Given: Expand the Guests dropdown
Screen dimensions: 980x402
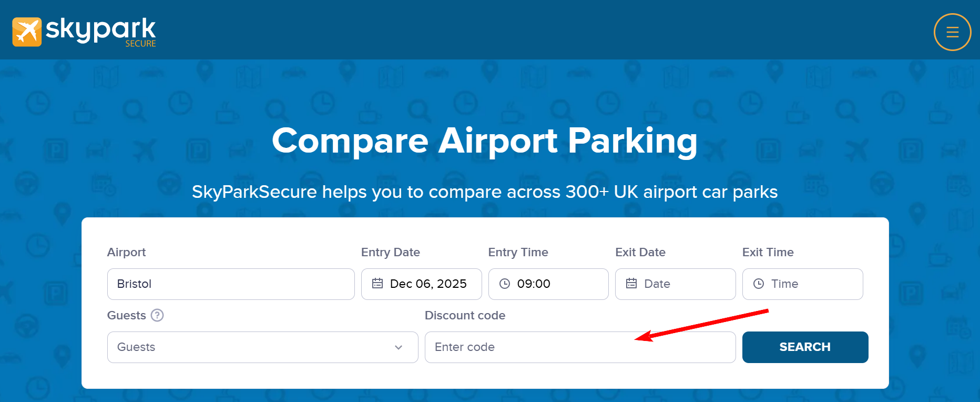Looking at the screenshot, I should coord(398,347).
